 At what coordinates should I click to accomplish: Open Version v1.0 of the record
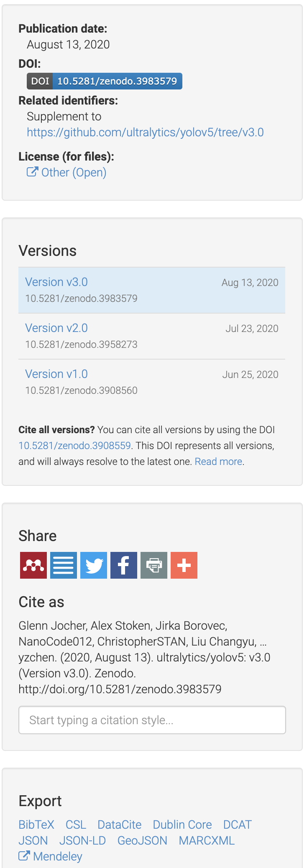[56, 374]
